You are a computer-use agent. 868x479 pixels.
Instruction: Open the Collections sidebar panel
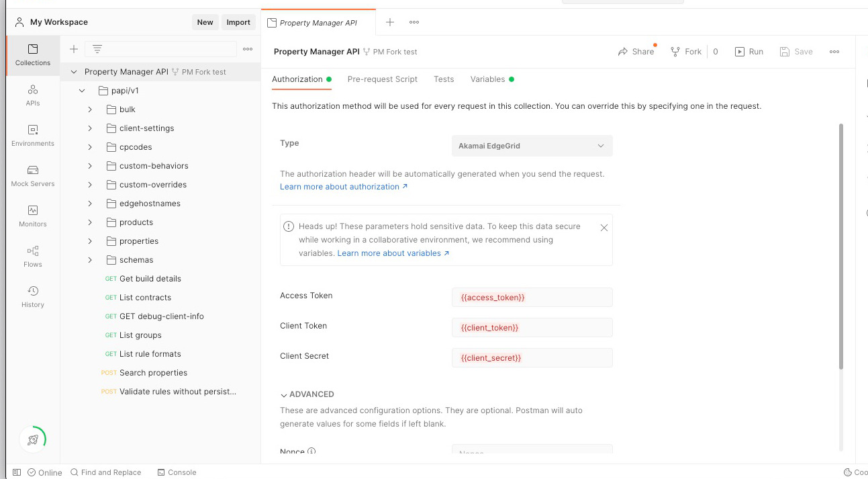click(x=33, y=54)
